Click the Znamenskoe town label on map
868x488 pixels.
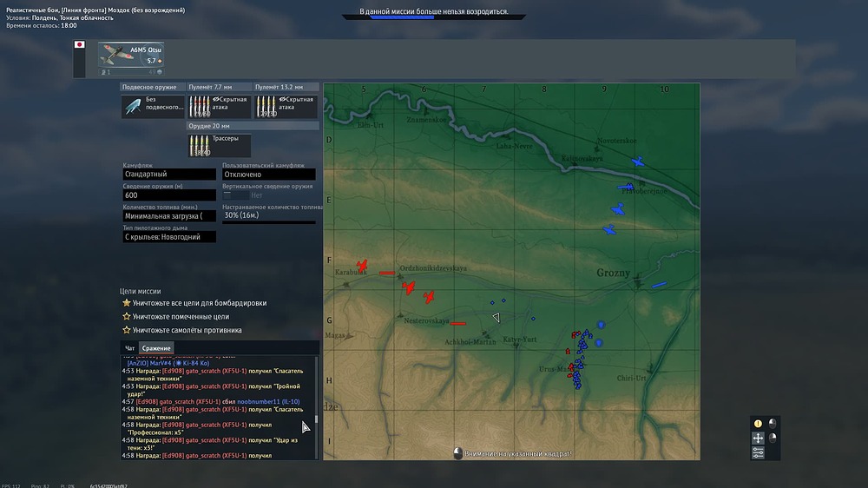tap(426, 120)
